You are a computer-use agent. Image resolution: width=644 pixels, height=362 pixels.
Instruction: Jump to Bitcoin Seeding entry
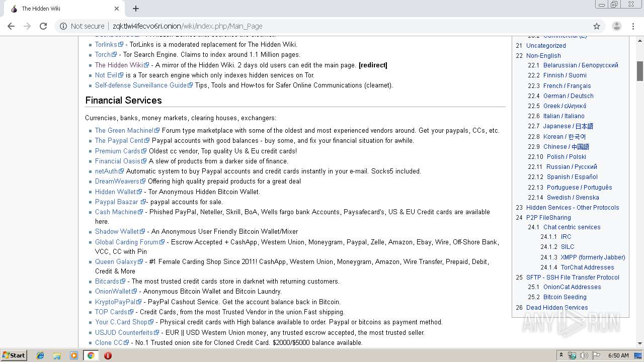pyautogui.click(x=565, y=297)
